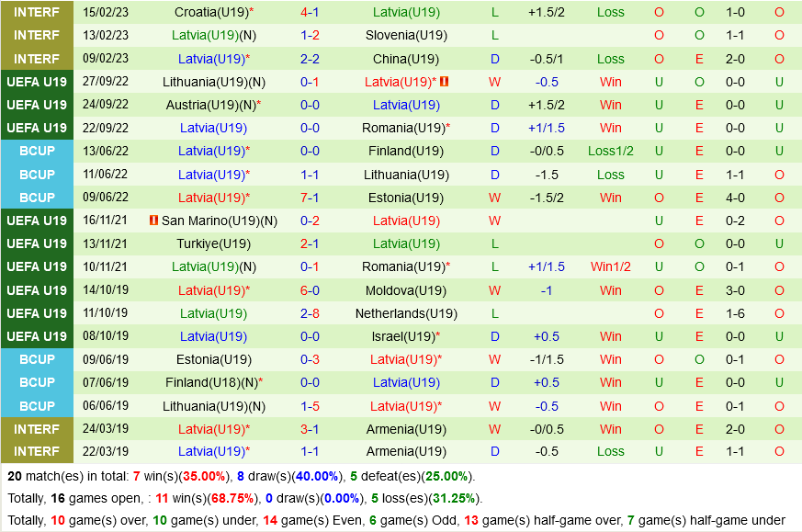This screenshot has height=532, width=802.
Task: Click the 40.00% draws percentage
Action: (317, 476)
